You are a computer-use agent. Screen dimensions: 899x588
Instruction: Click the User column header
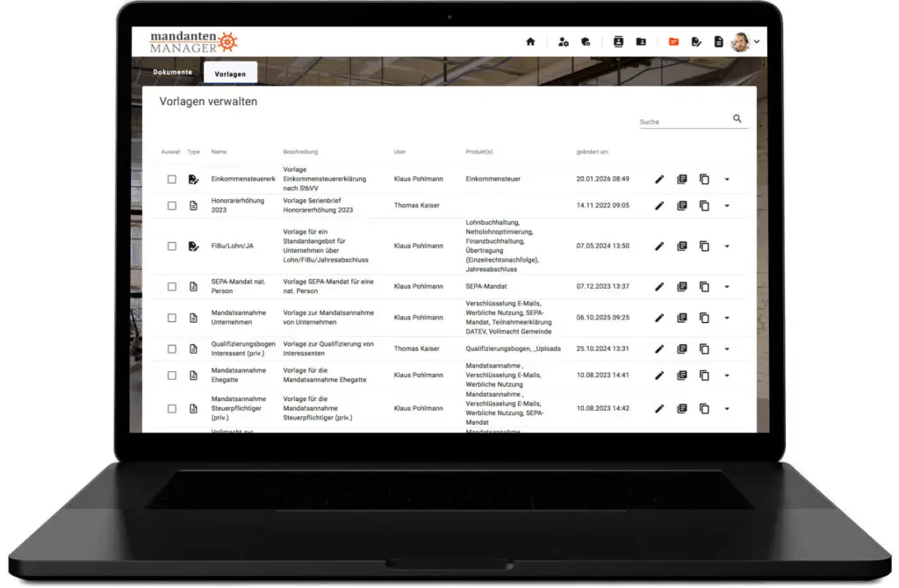coord(399,152)
